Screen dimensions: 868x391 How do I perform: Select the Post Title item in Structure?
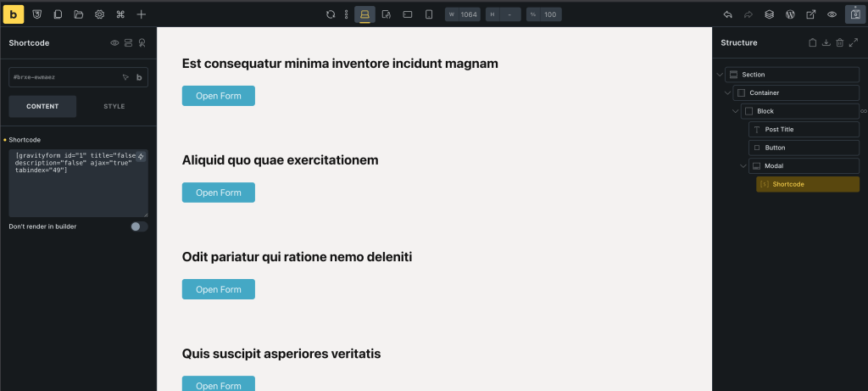[x=804, y=130]
